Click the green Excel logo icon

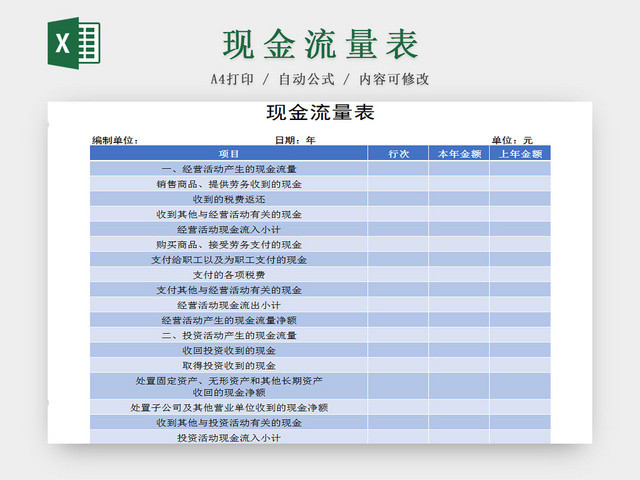click(74, 43)
